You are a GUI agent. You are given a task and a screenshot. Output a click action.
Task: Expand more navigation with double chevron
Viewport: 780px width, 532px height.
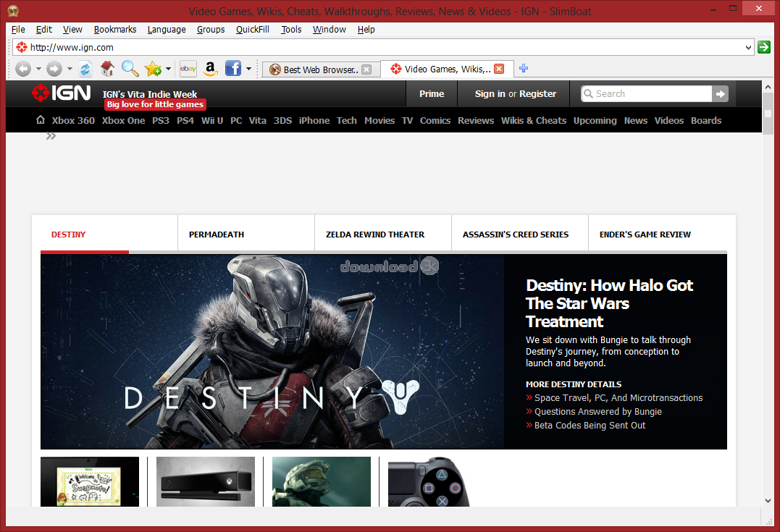[x=51, y=136]
